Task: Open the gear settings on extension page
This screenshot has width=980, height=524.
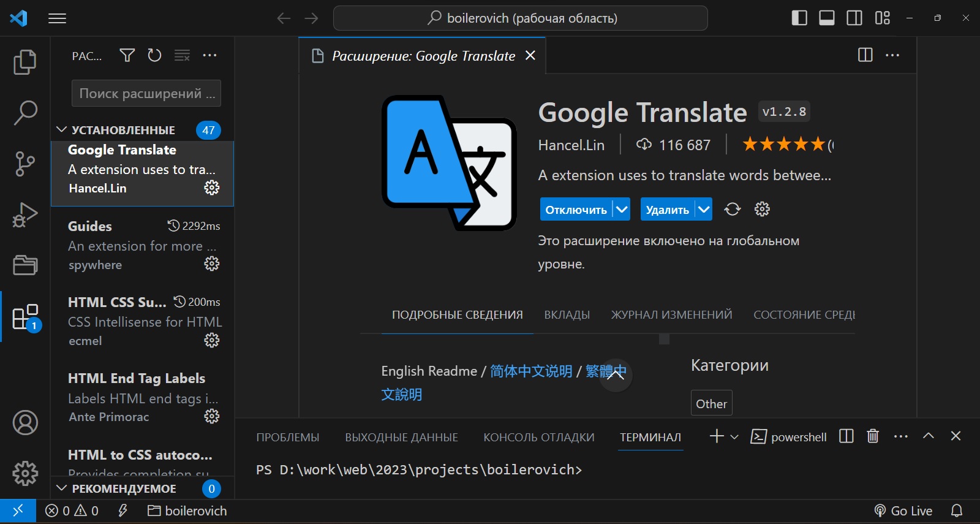Action: 762,209
